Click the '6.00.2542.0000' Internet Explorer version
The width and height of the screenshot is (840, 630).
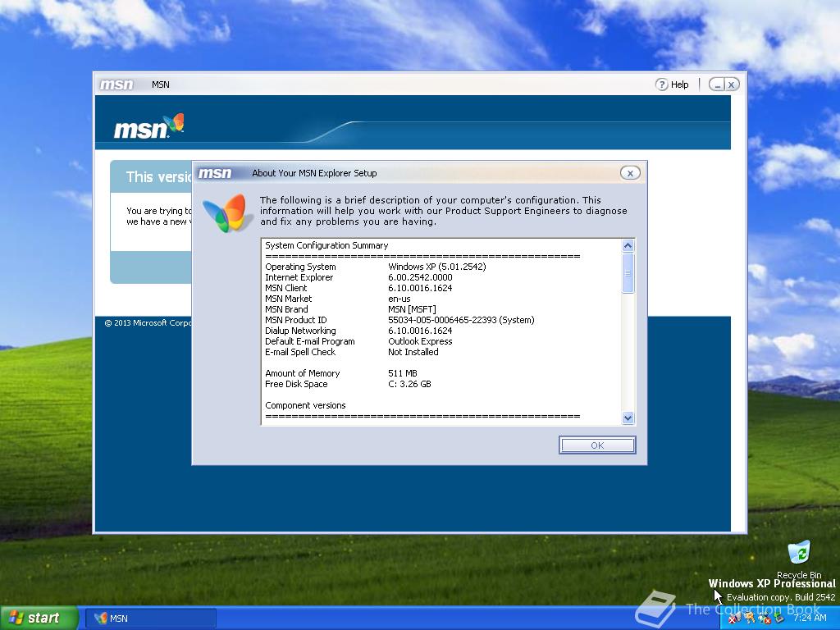(x=420, y=277)
